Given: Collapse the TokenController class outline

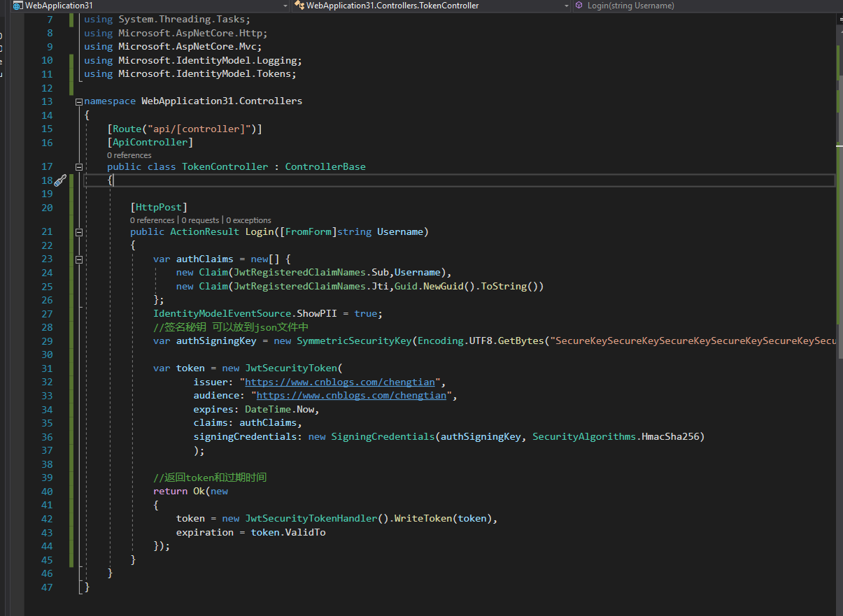Looking at the screenshot, I should tap(79, 167).
